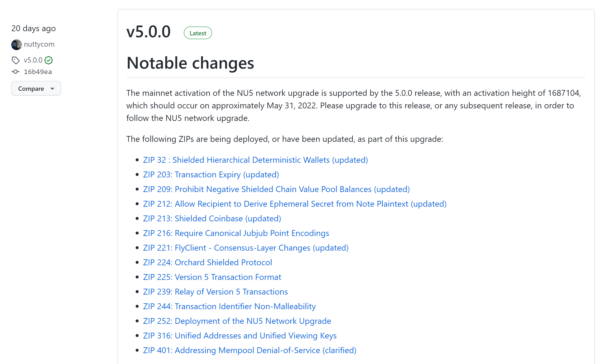The width and height of the screenshot is (604, 364).
Task: Click the Compare dropdown arrow
Action: pyautogui.click(x=52, y=88)
